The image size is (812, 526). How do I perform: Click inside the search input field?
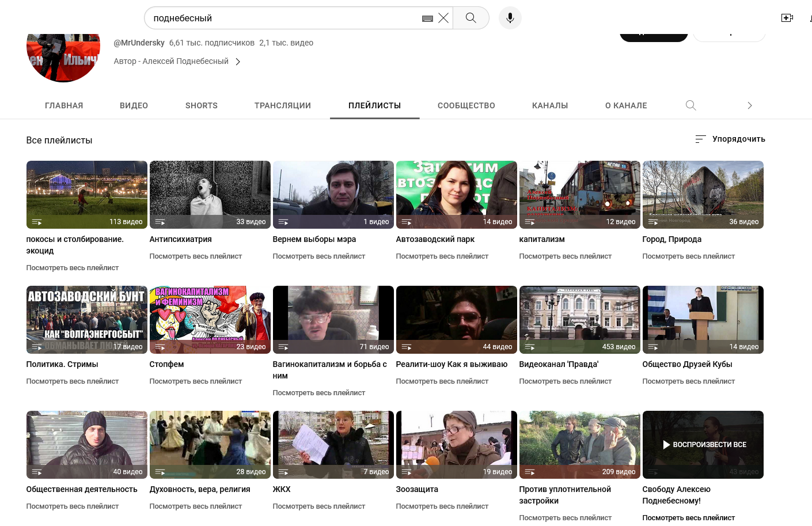click(282, 18)
